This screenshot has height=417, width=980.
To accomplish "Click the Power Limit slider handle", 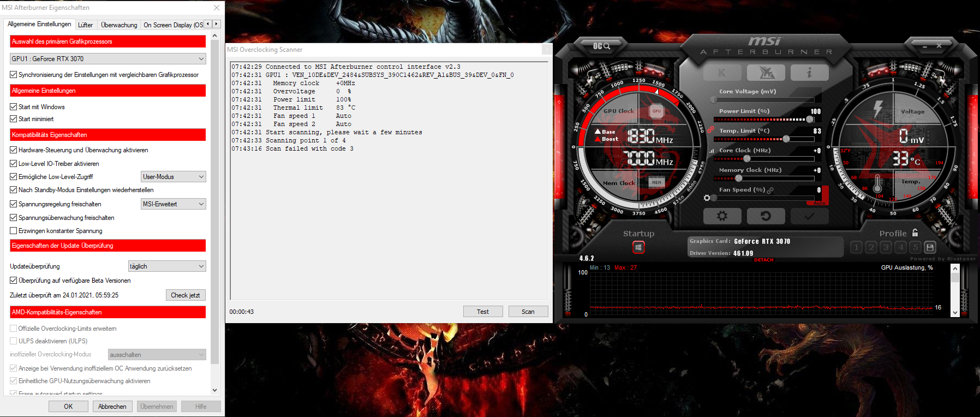I will tap(810, 120).
